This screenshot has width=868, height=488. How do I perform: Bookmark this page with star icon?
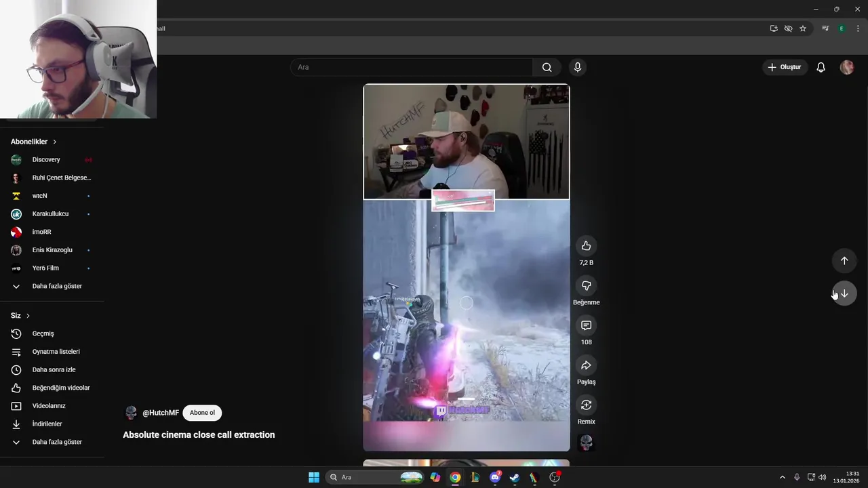click(803, 28)
